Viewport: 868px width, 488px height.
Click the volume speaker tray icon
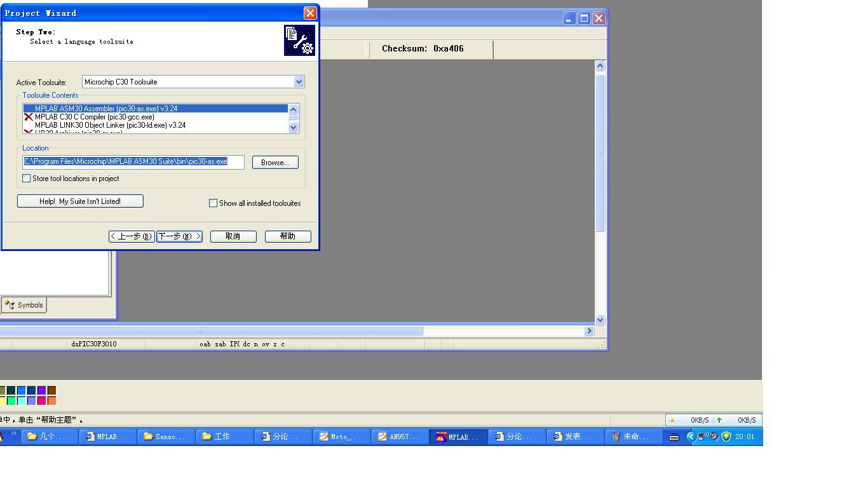click(715, 437)
